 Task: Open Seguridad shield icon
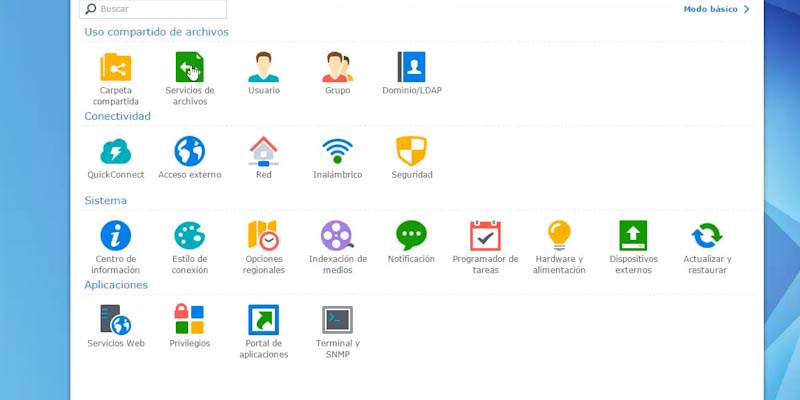click(412, 151)
